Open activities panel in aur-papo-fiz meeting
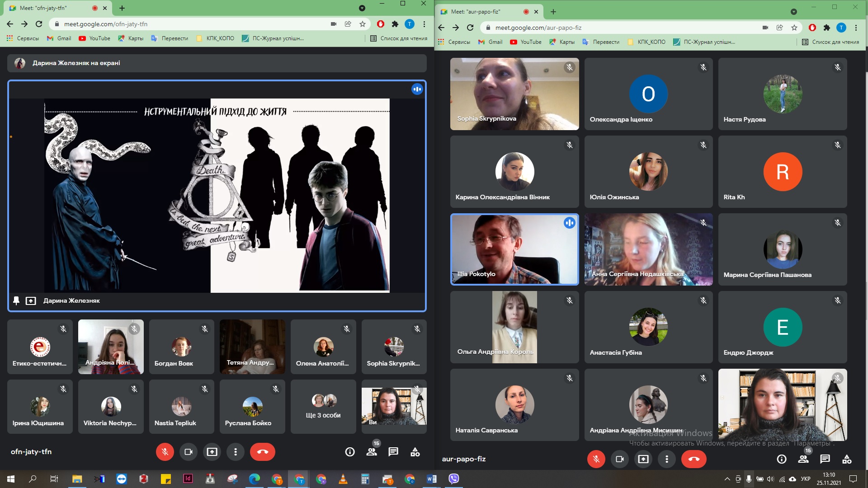868x488 pixels. [847, 459]
